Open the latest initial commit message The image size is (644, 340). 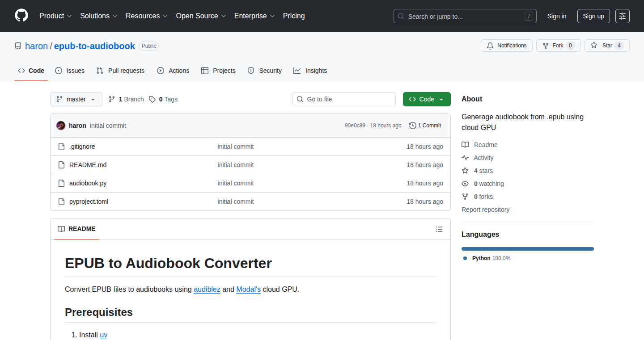[108, 126]
